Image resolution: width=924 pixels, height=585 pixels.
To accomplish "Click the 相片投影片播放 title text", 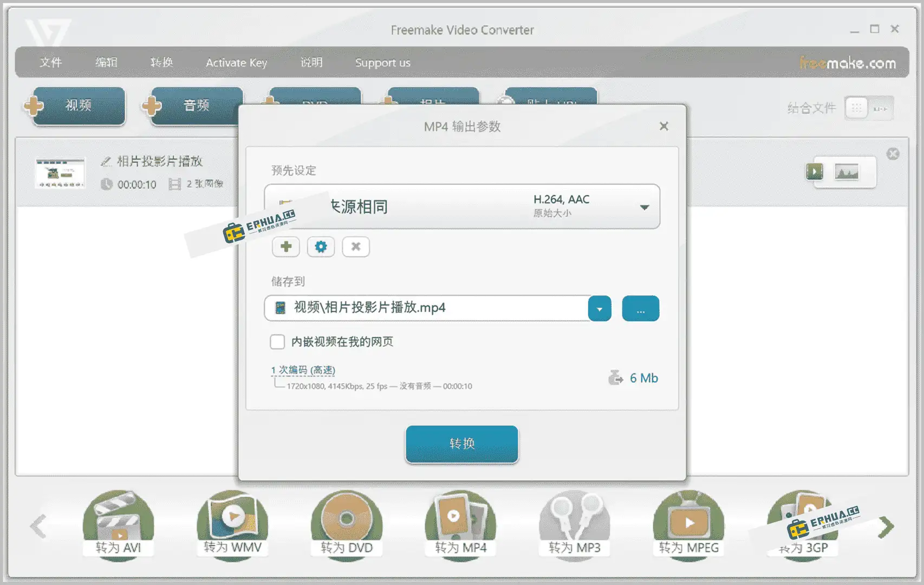I will tap(160, 161).
